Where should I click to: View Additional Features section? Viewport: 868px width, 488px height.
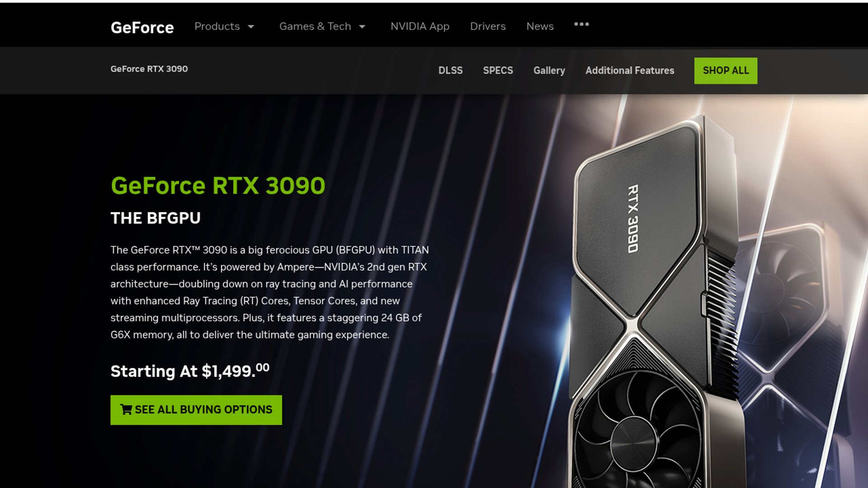coord(630,70)
